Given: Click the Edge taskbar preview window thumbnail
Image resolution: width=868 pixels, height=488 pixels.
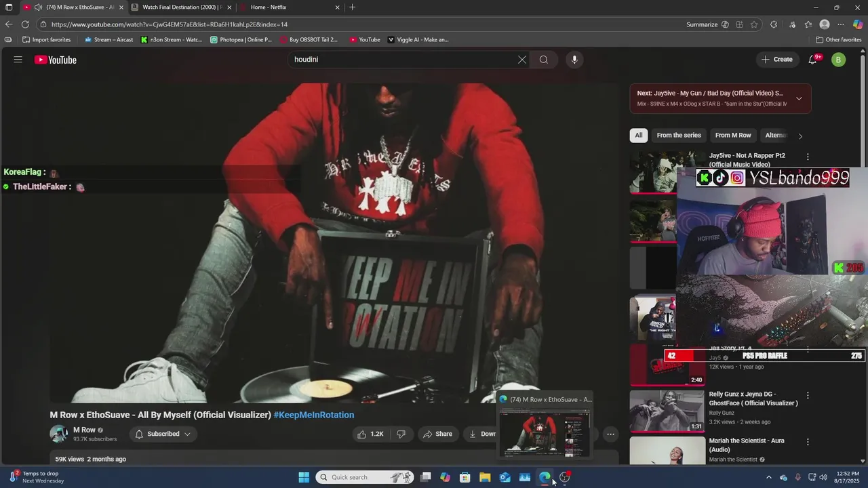Looking at the screenshot, I should coord(545,432).
